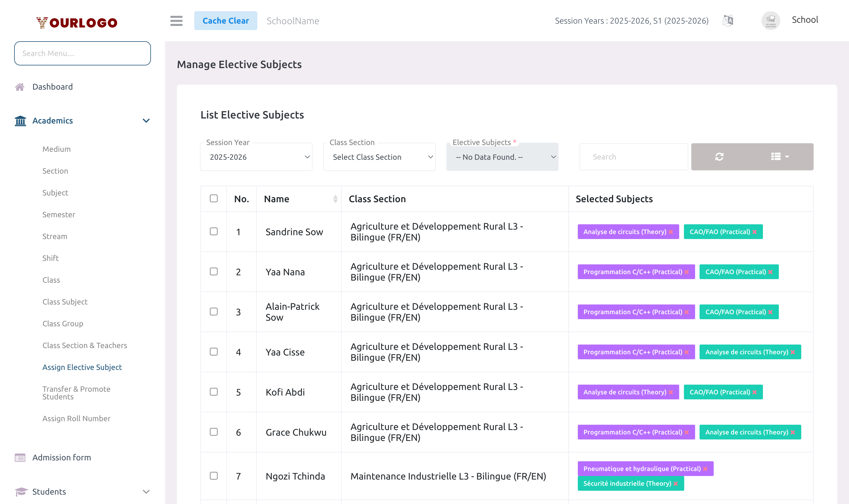Open Transfer & Promote Students menu item
849x504 pixels.
pos(76,393)
